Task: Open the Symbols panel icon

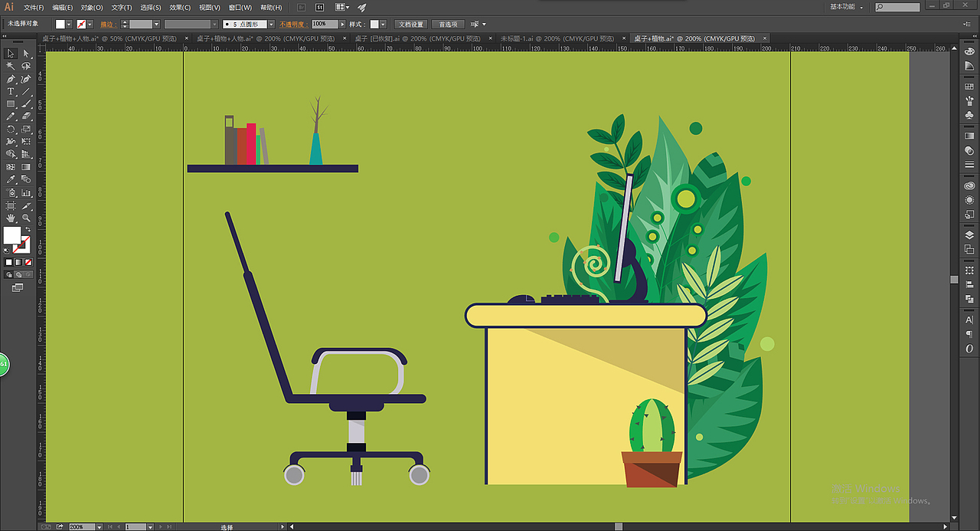Action: pos(969,115)
